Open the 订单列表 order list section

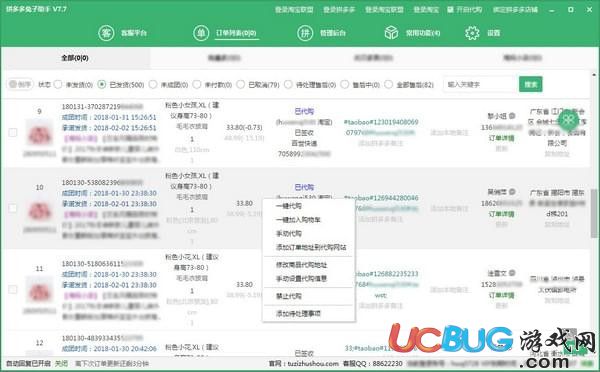pyautogui.click(x=225, y=33)
